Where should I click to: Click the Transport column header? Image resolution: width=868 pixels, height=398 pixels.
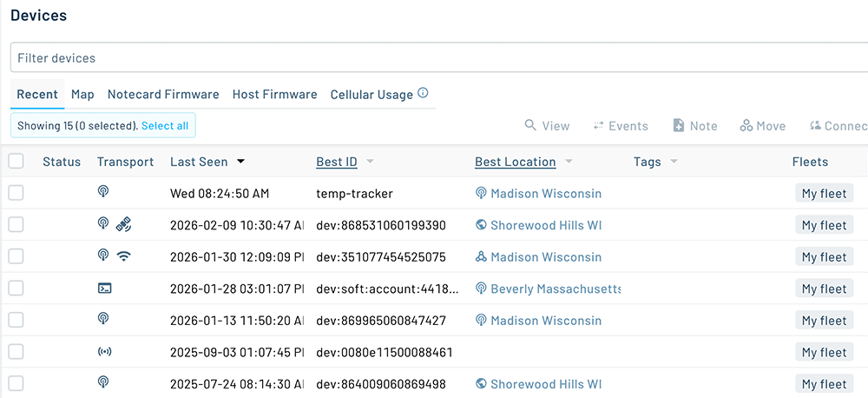point(125,162)
